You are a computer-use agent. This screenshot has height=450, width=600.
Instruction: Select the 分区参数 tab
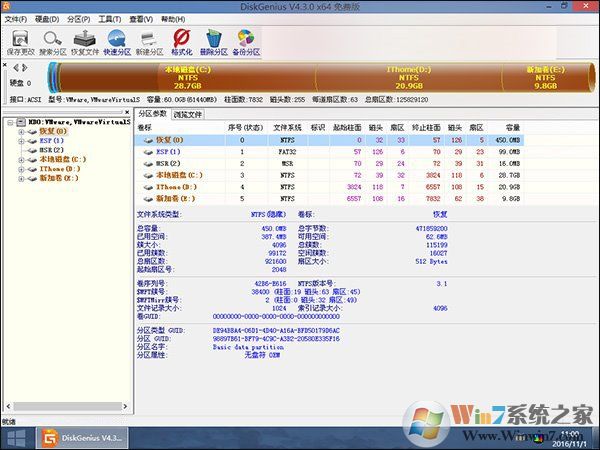point(153,115)
